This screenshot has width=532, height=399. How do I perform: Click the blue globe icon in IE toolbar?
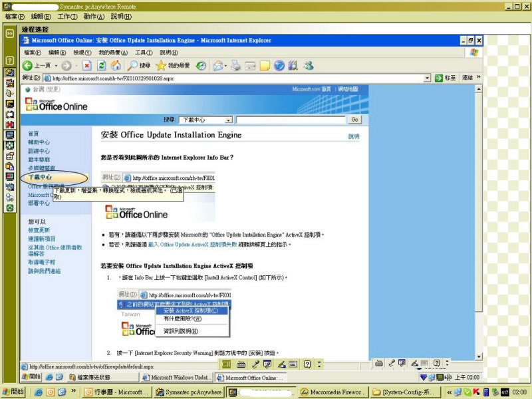[x=279, y=65]
